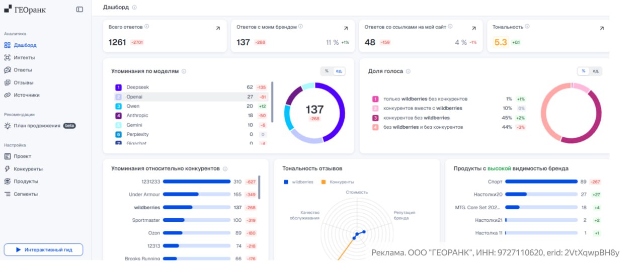
Task: Click the Интенты scan icon
Action: 8,57
